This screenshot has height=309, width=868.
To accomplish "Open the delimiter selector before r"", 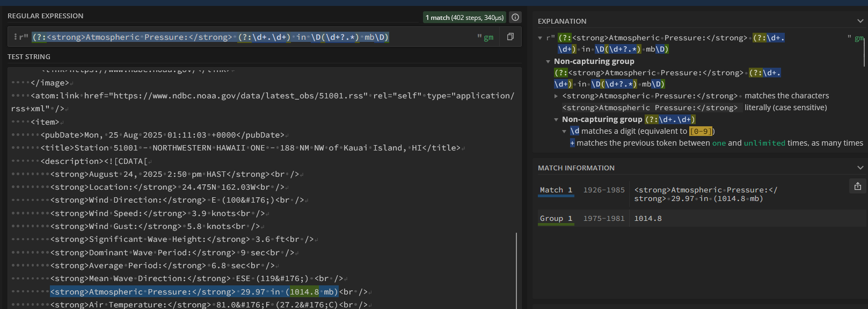I will (x=15, y=37).
